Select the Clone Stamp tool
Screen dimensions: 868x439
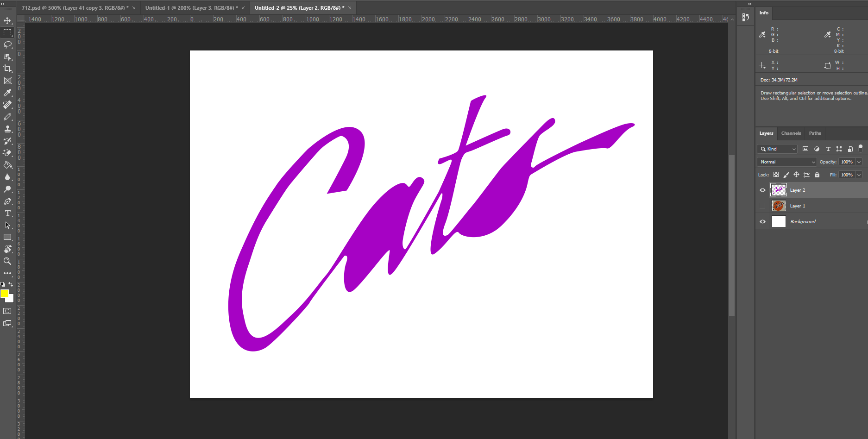[7, 129]
